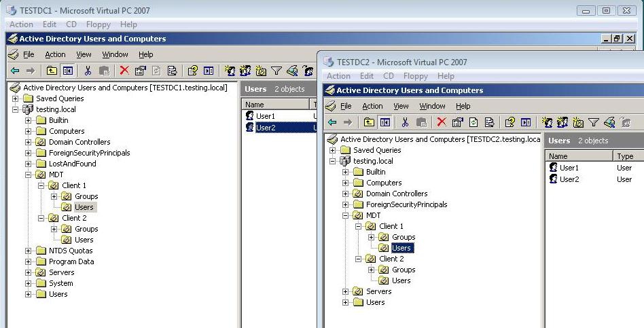The width and height of the screenshot is (644, 328).
Task: Collapse MDT node in TESTDC2 tree
Action: (345, 215)
